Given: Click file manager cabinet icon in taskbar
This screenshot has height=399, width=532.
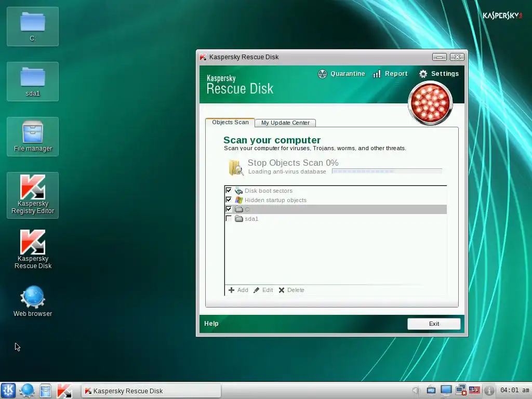Looking at the screenshot, I should click(45, 391).
